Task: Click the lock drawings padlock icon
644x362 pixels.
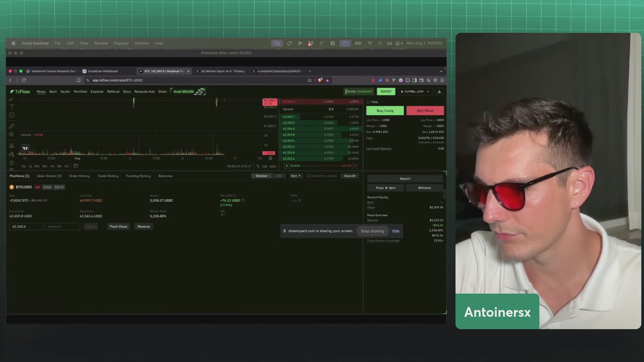Action: [12, 163]
